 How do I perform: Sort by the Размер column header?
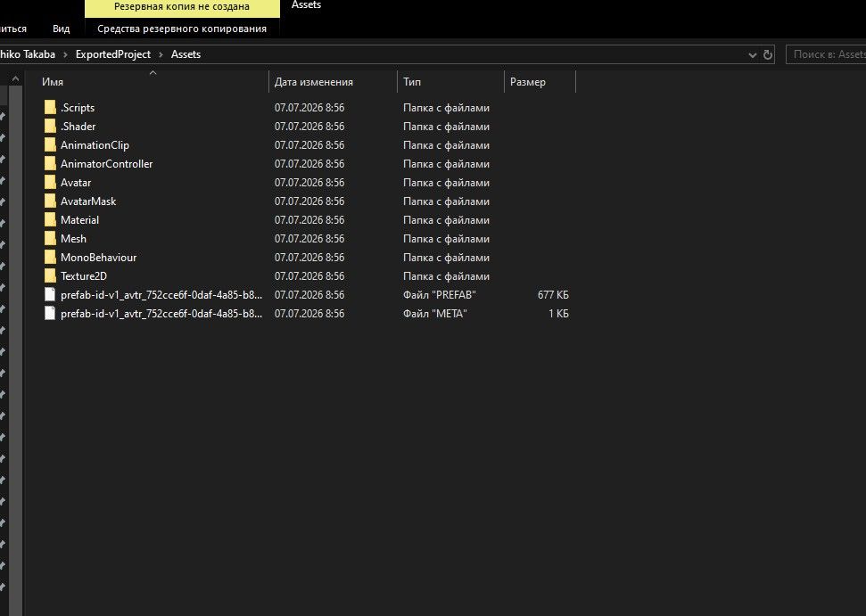pyautogui.click(x=540, y=82)
